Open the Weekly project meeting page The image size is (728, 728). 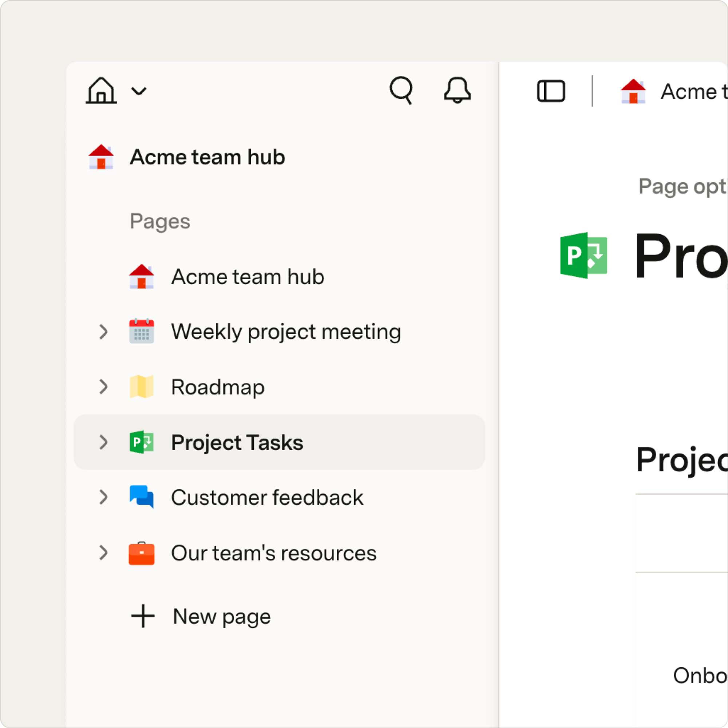coord(286,332)
